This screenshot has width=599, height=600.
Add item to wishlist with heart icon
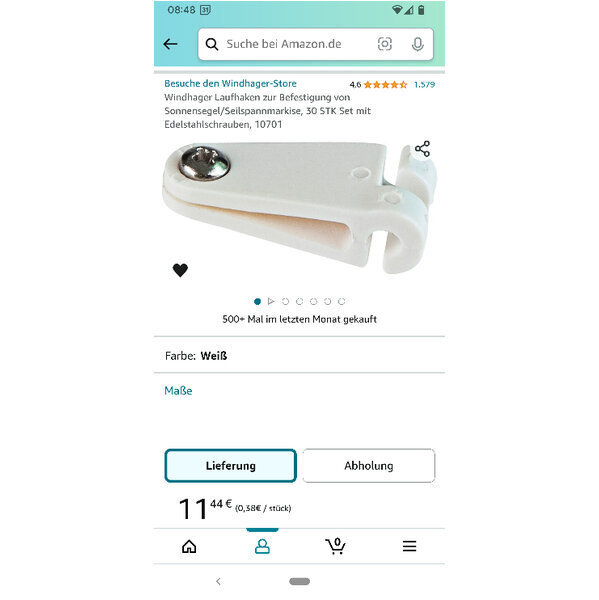[x=180, y=270]
